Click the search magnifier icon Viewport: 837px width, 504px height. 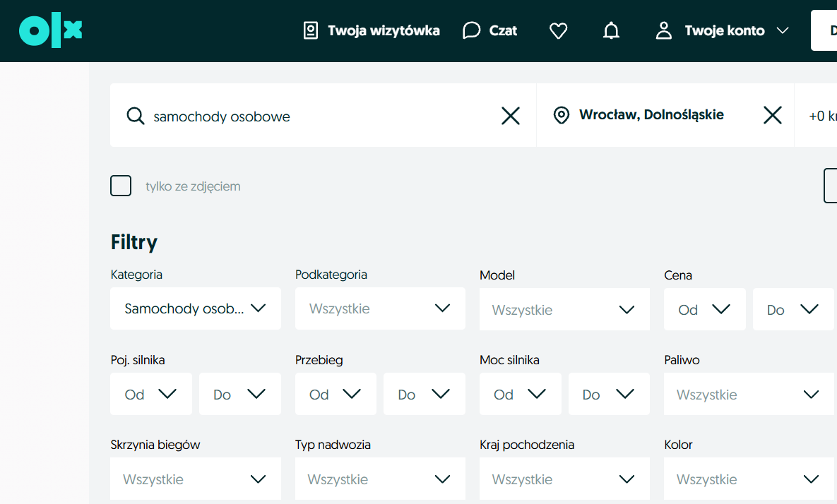(x=136, y=116)
